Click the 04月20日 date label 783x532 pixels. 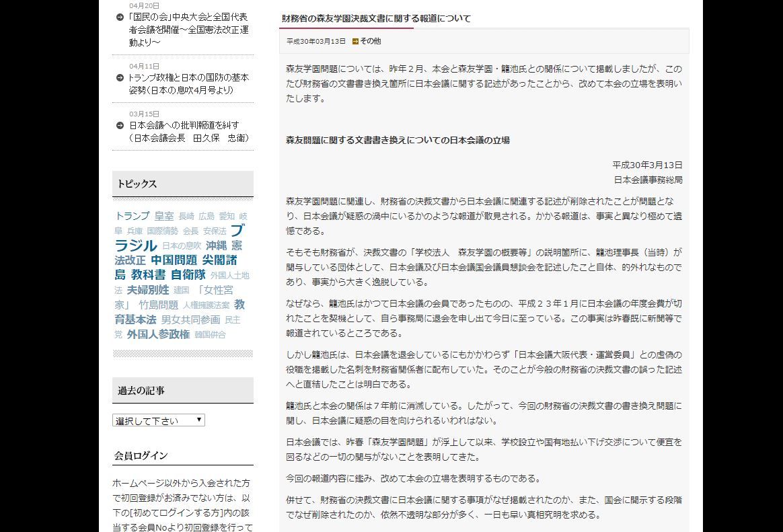pyautogui.click(x=145, y=6)
